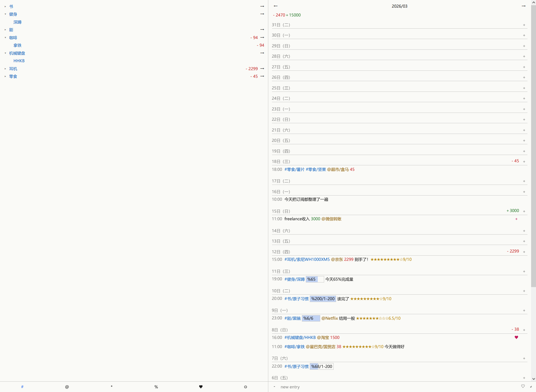
Task: Click the 今天把订阅都整理了一遍 entry text
Action: point(306,199)
